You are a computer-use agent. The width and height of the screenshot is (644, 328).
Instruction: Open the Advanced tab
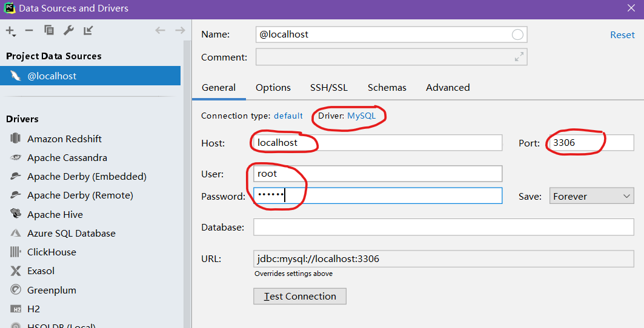coord(448,87)
